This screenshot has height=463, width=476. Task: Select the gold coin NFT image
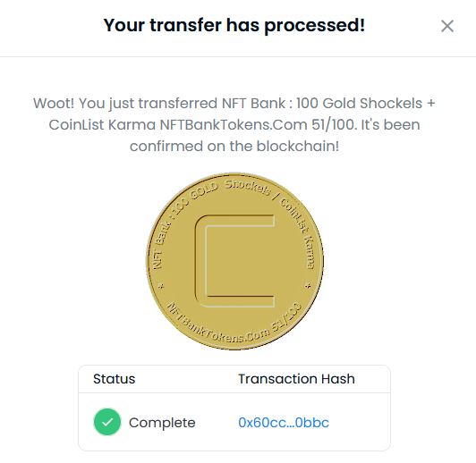point(234,261)
